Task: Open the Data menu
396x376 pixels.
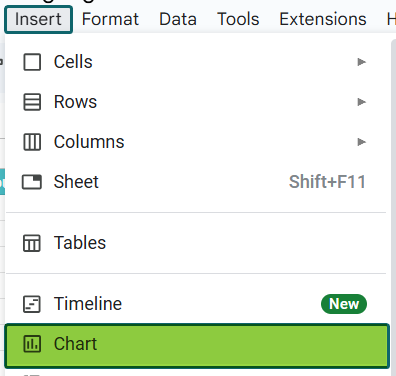Action: point(178,19)
